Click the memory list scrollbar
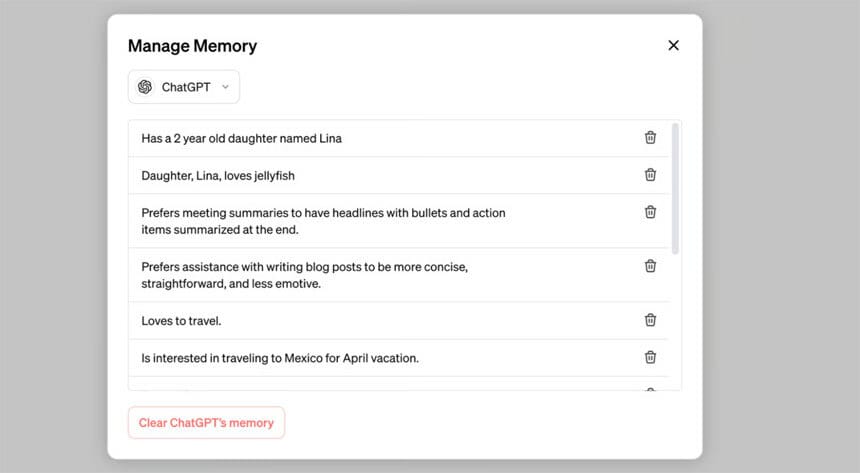860x473 pixels. click(x=676, y=188)
